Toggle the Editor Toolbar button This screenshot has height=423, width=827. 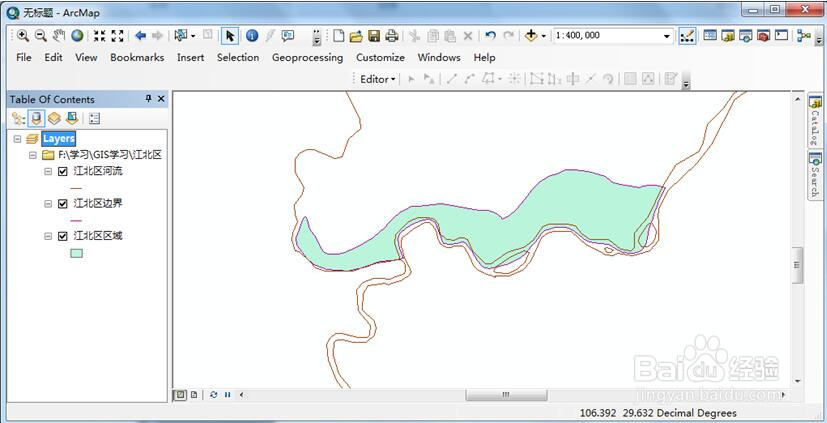[687, 36]
